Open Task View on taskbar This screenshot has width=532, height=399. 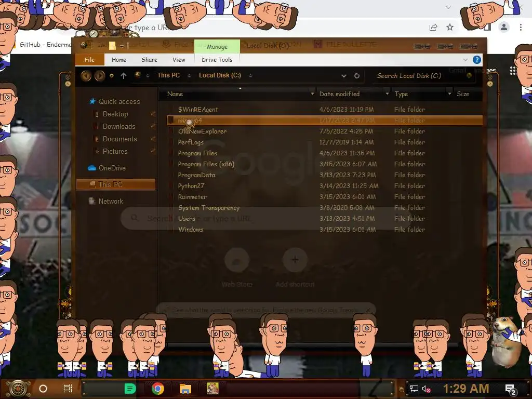(68, 389)
